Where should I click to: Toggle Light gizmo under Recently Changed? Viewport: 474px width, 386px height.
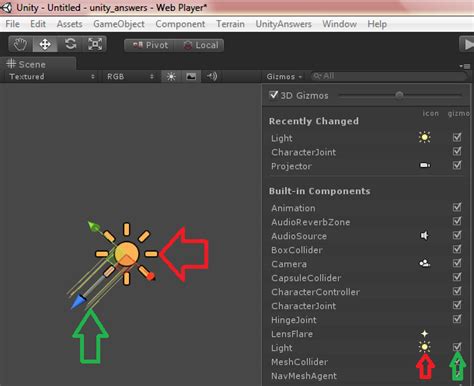457,137
